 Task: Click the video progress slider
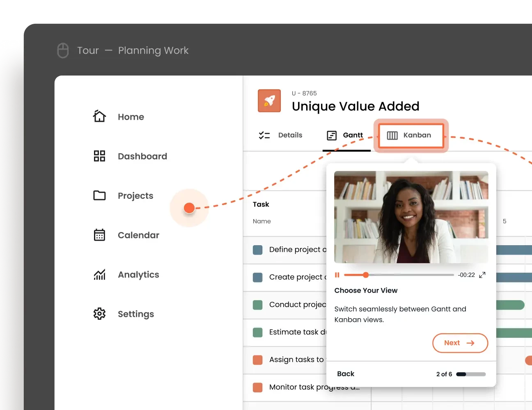pos(399,275)
